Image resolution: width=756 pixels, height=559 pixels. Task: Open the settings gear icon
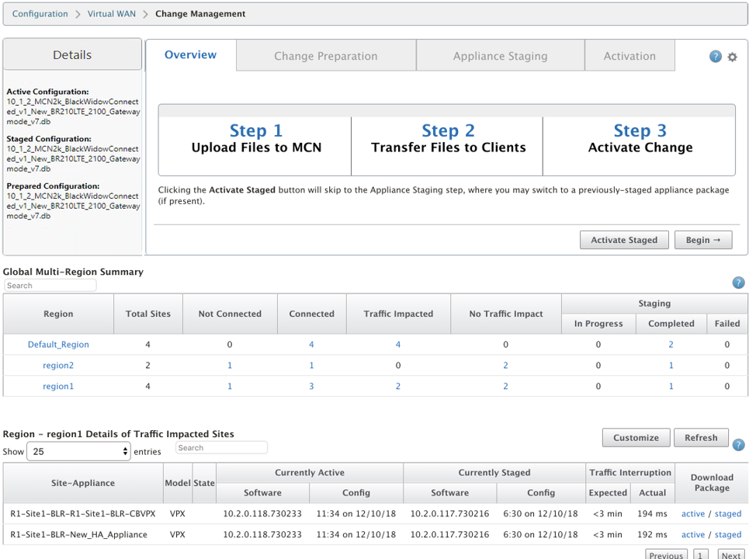click(x=733, y=57)
